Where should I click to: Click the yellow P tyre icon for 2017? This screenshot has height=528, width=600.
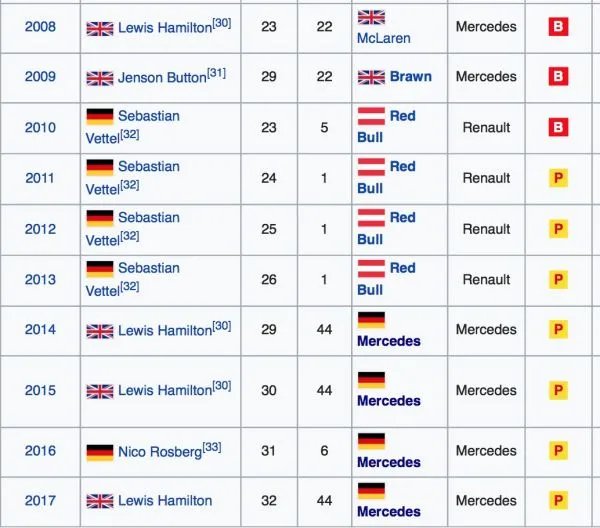(558, 501)
